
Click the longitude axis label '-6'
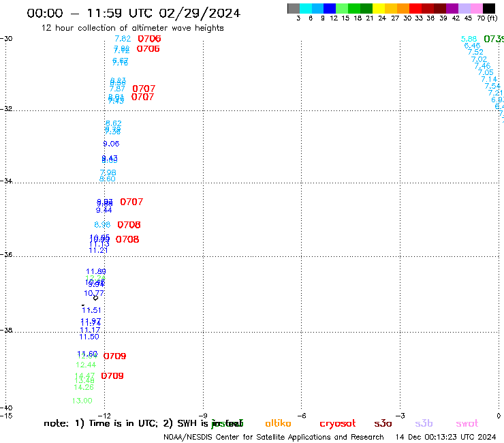tap(302, 416)
